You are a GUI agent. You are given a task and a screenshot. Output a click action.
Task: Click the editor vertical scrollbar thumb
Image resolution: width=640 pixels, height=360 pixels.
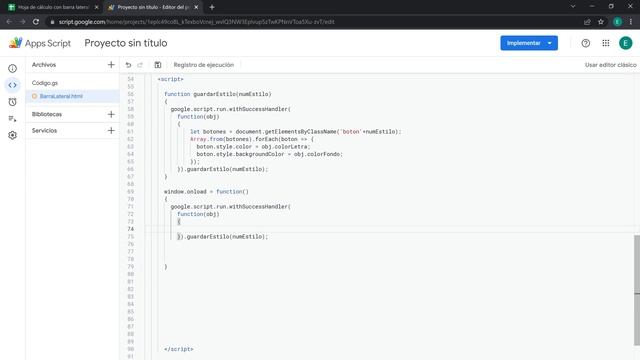(637, 290)
